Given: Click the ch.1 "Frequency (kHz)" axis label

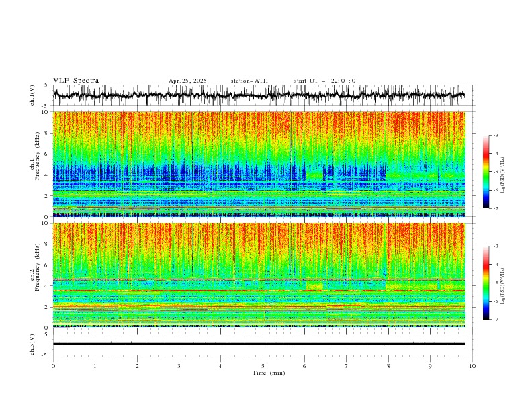Looking at the screenshot, I should (x=38, y=156).
